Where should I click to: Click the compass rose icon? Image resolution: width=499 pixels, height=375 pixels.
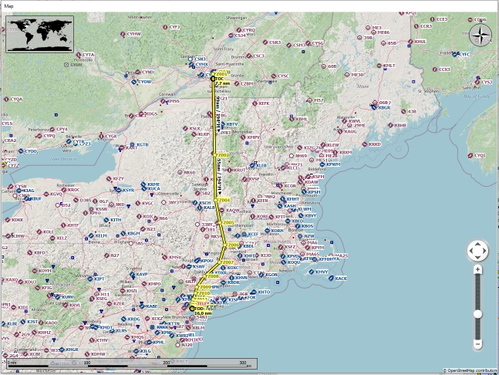(x=480, y=35)
